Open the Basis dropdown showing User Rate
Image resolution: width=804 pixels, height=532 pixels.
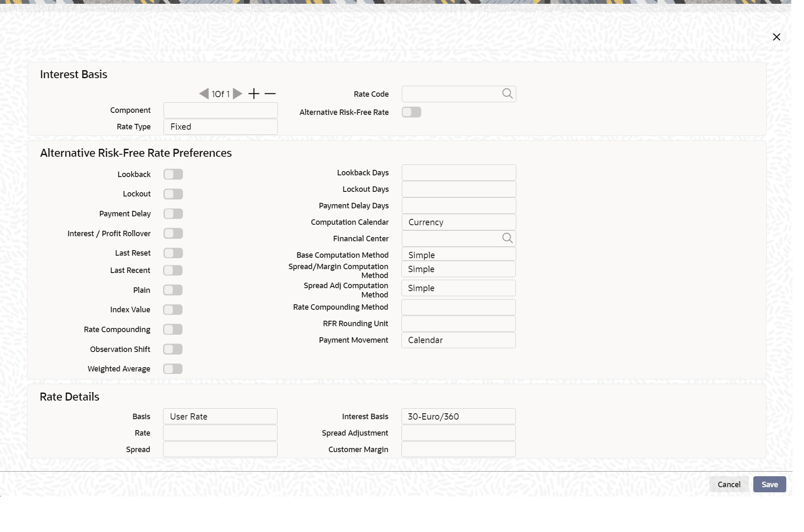coord(220,417)
